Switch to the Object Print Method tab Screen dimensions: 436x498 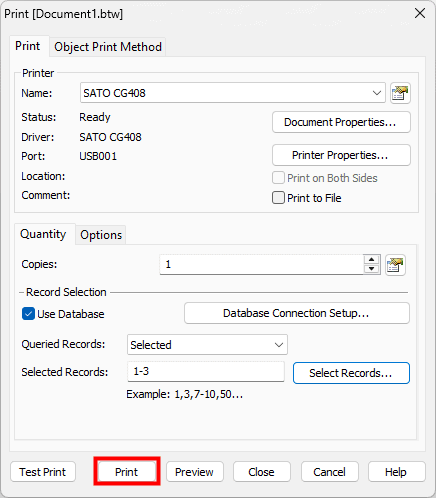(x=108, y=47)
